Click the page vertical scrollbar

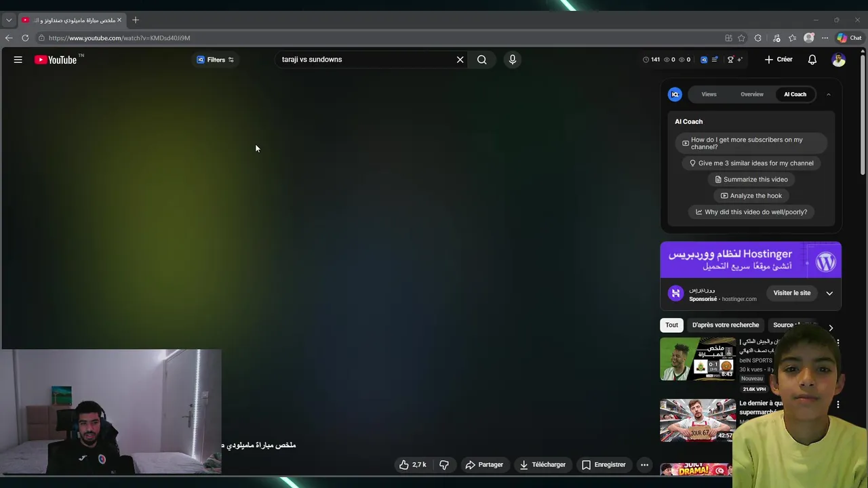[863, 115]
